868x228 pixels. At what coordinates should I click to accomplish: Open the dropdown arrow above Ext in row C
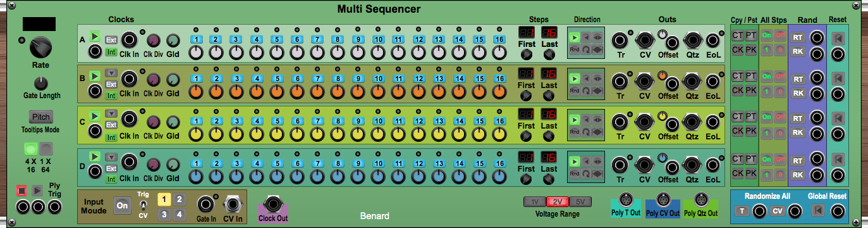click(x=111, y=114)
